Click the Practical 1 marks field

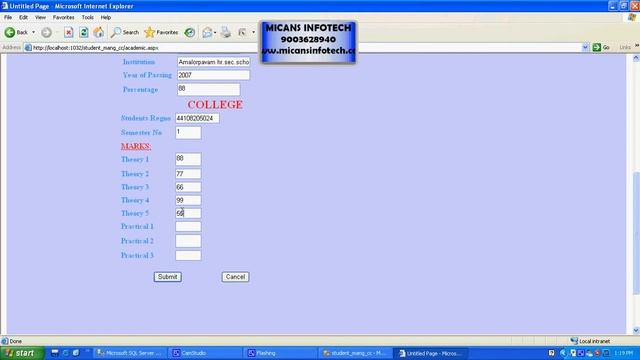point(188,227)
